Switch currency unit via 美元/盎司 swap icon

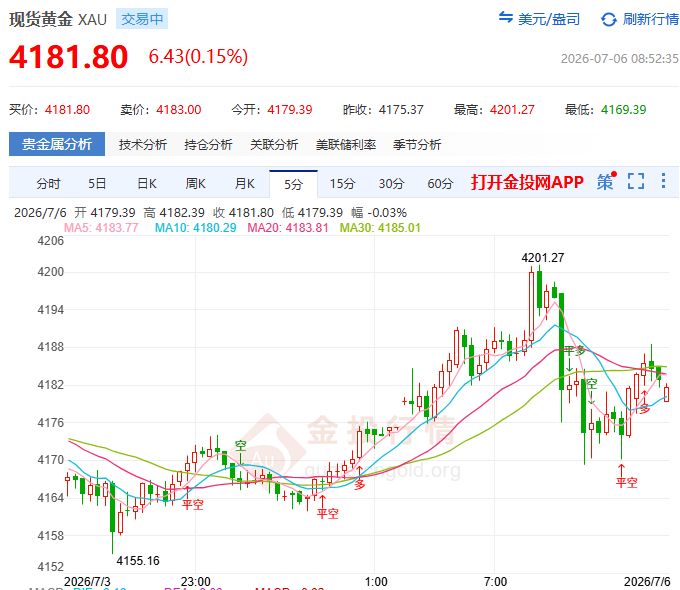pos(506,17)
